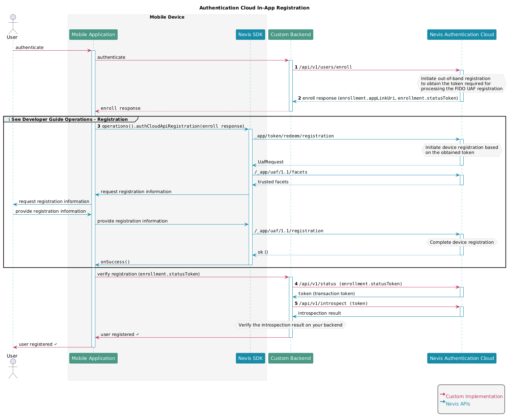Click the introspection result message
Image resolution: width=511 pixels, height=420 pixels.
point(319,313)
